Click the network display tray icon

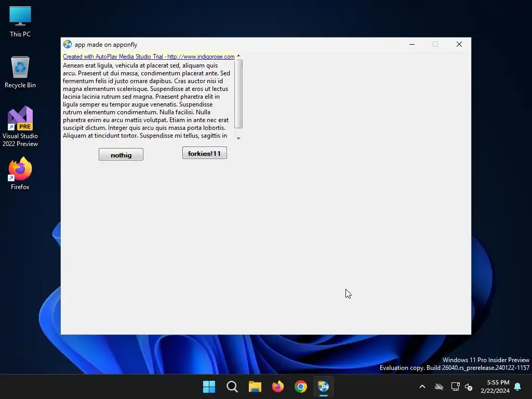click(455, 387)
